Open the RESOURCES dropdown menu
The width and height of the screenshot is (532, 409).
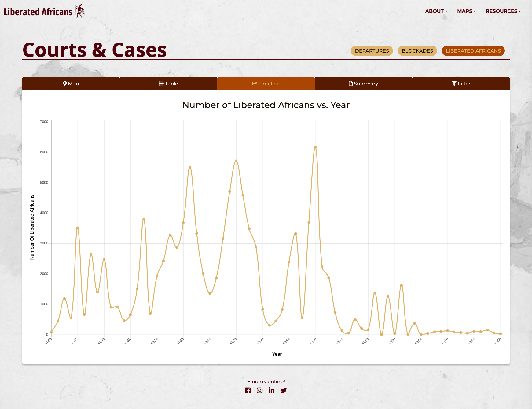(503, 11)
